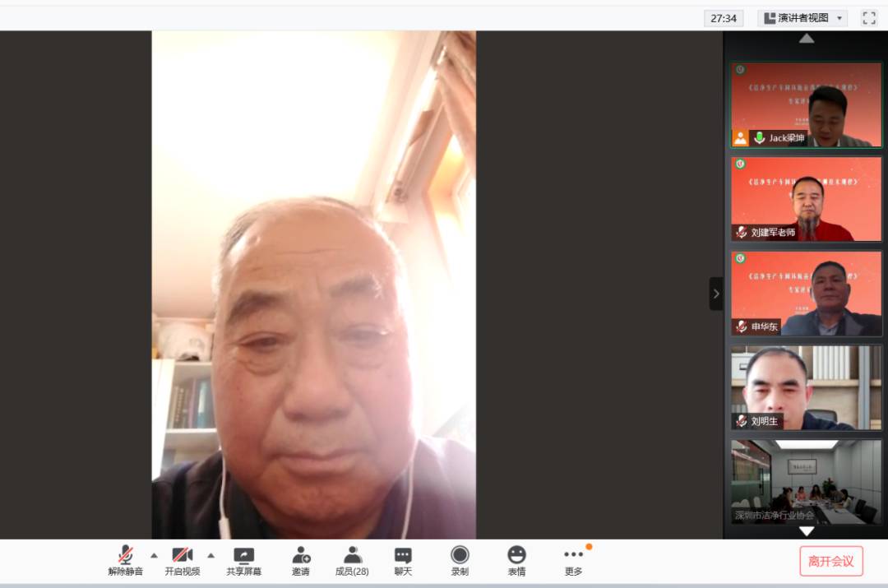The image size is (888, 588).
Task: Open the 聊天 chat panel
Action: 403,560
